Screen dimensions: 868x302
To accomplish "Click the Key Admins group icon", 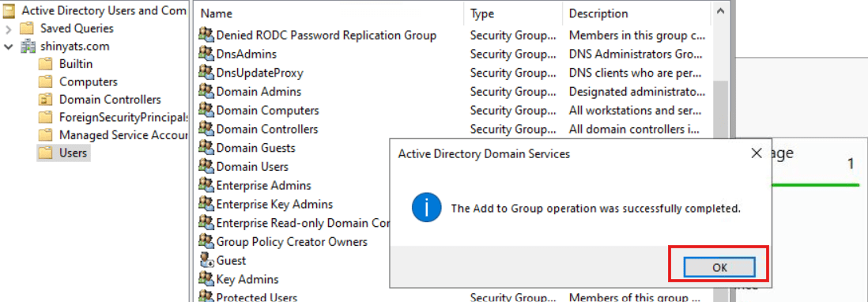I will pyautogui.click(x=206, y=279).
